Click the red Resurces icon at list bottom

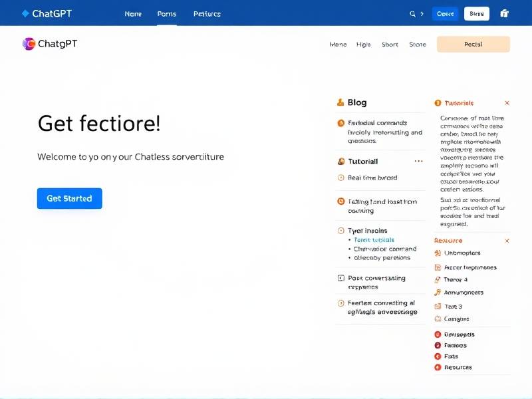click(438, 367)
